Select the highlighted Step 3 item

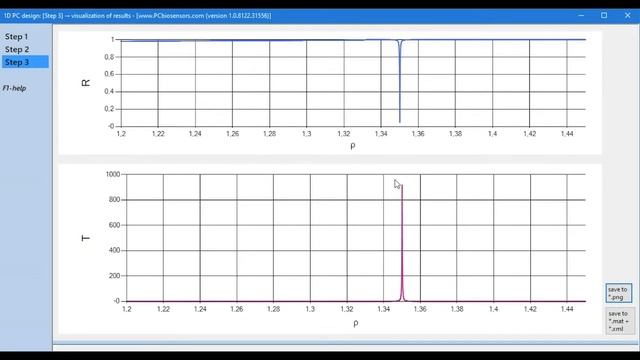(25, 62)
